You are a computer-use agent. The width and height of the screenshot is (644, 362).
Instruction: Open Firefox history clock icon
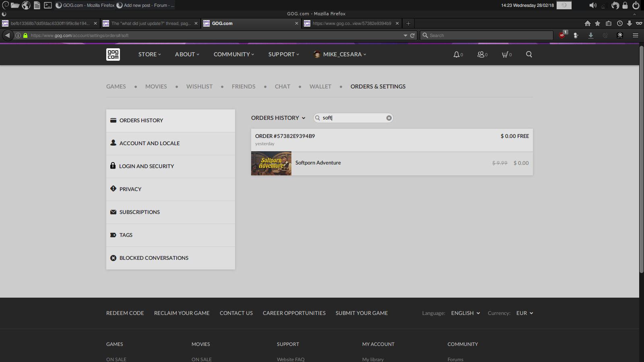tap(620, 23)
